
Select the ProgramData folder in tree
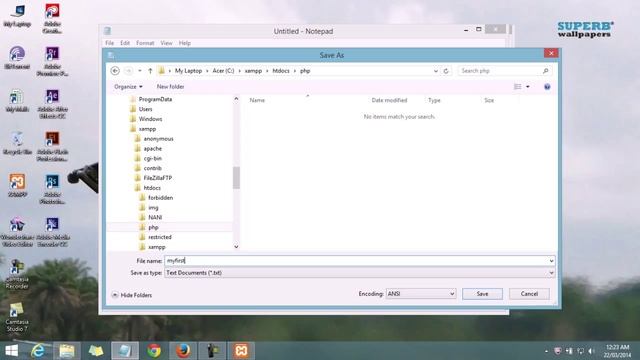(155, 99)
